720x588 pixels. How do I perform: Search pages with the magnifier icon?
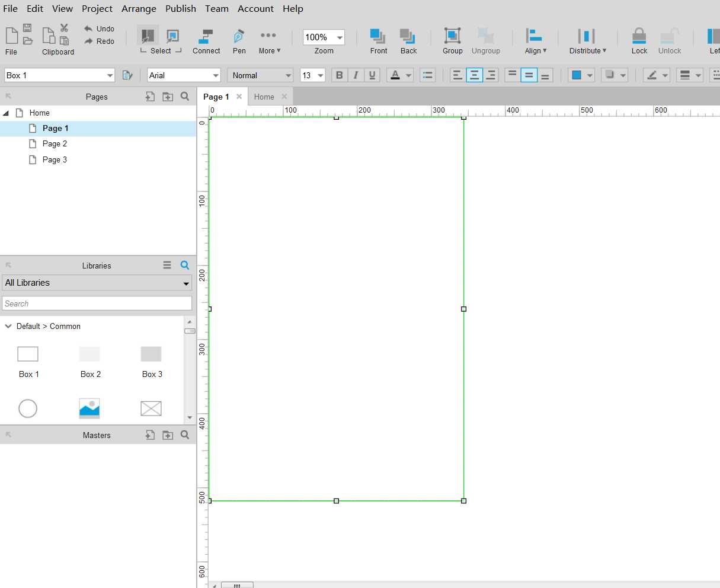click(x=185, y=97)
